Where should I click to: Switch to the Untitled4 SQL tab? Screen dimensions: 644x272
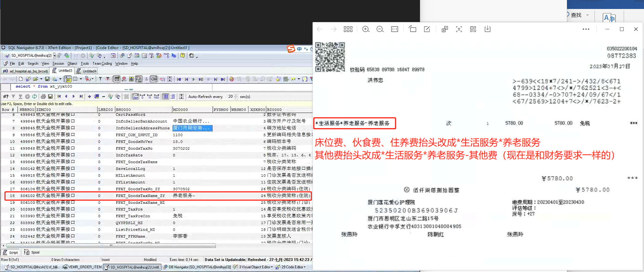87,71
